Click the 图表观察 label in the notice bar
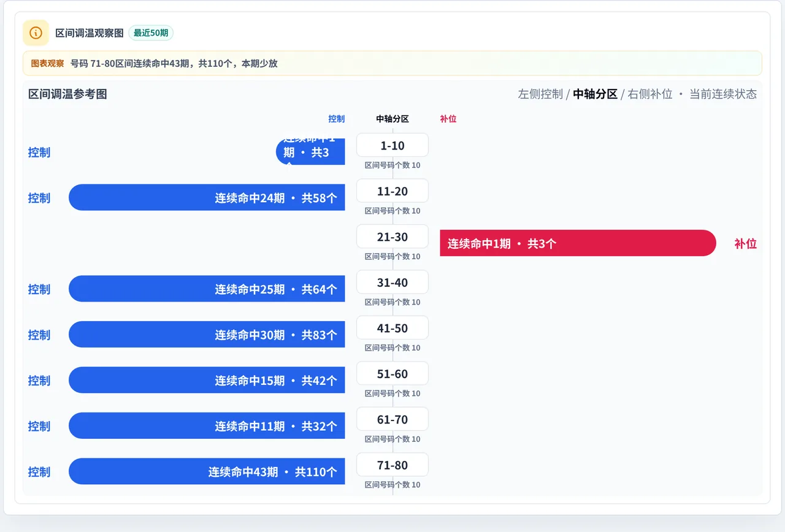 pyautogui.click(x=47, y=63)
